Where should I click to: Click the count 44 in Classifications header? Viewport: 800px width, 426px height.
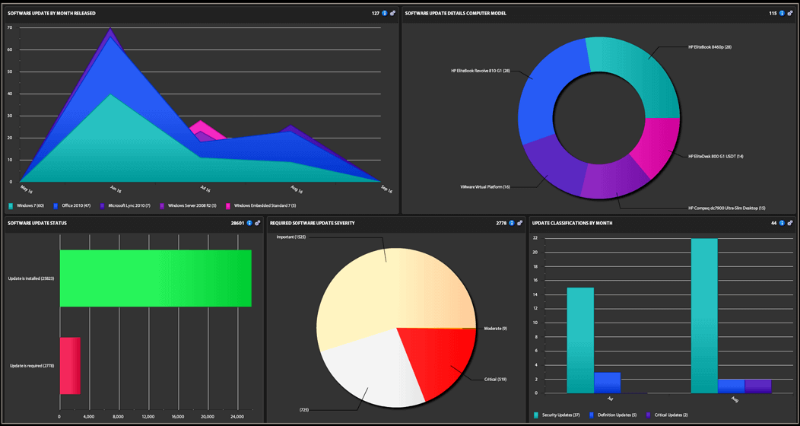(774, 223)
